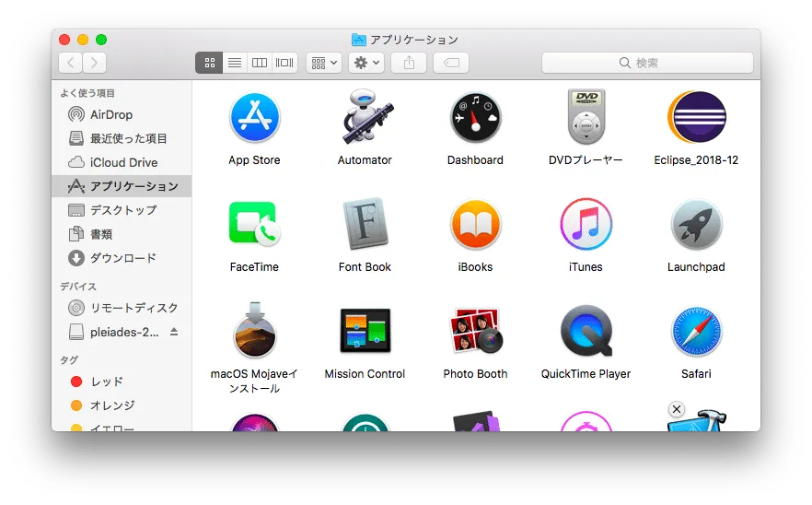Click the App Store label text

coord(254,160)
